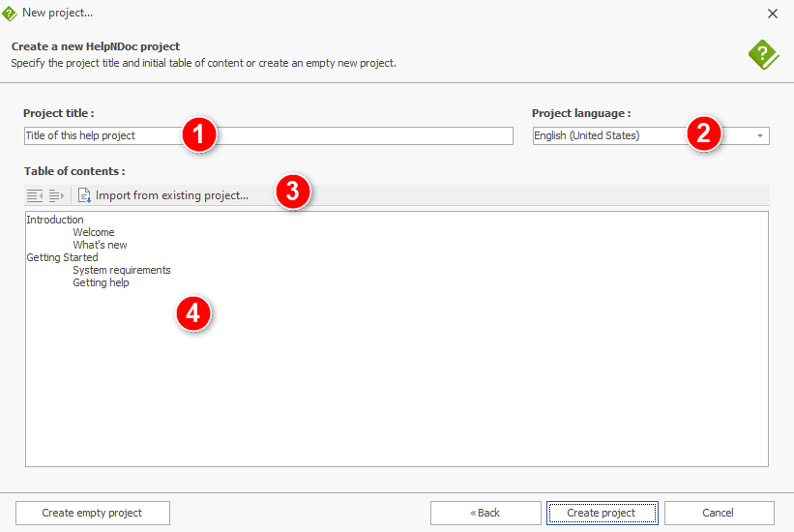Select the System requirements entry
The image size is (794, 532).
click(x=122, y=270)
